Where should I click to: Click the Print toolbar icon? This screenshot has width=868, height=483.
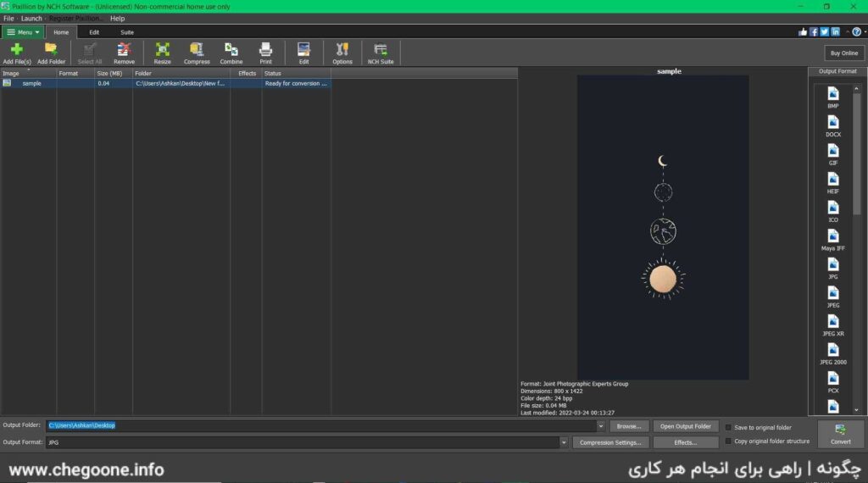pyautogui.click(x=265, y=53)
